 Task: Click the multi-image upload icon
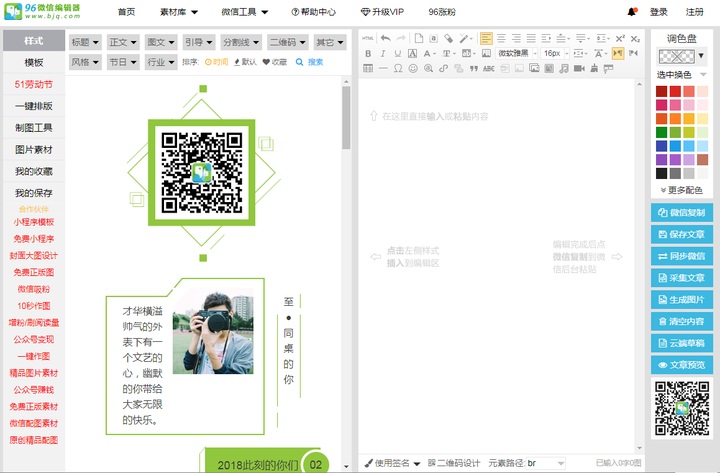coord(534,68)
